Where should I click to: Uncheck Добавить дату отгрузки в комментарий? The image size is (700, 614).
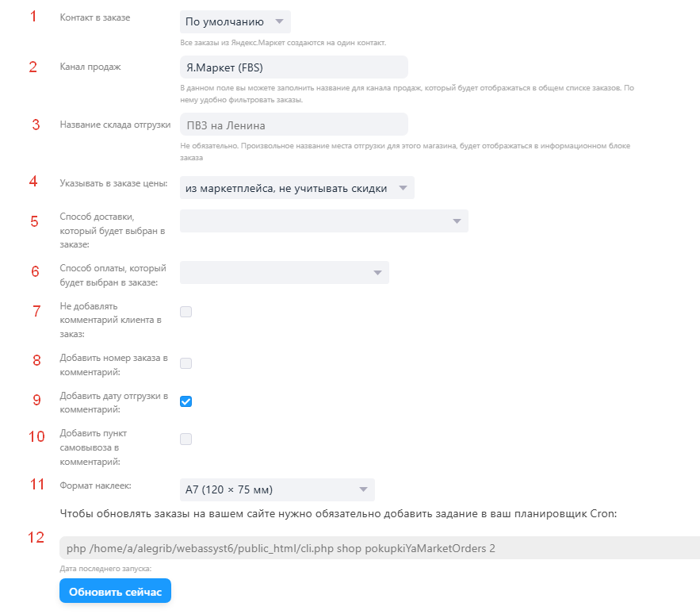pos(186,401)
